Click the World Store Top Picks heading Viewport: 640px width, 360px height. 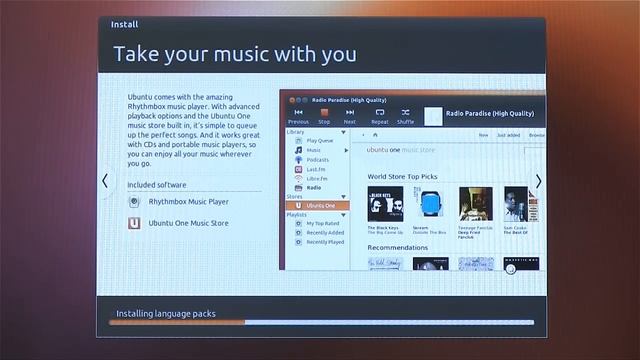tap(402, 177)
